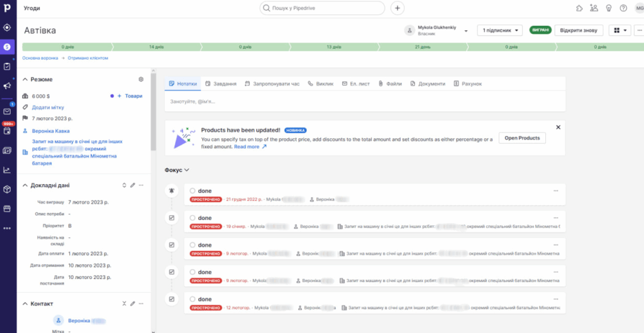Mark the 19 січня activity as done
The width and height of the screenshot is (644, 333).
click(x=192, y=218)
